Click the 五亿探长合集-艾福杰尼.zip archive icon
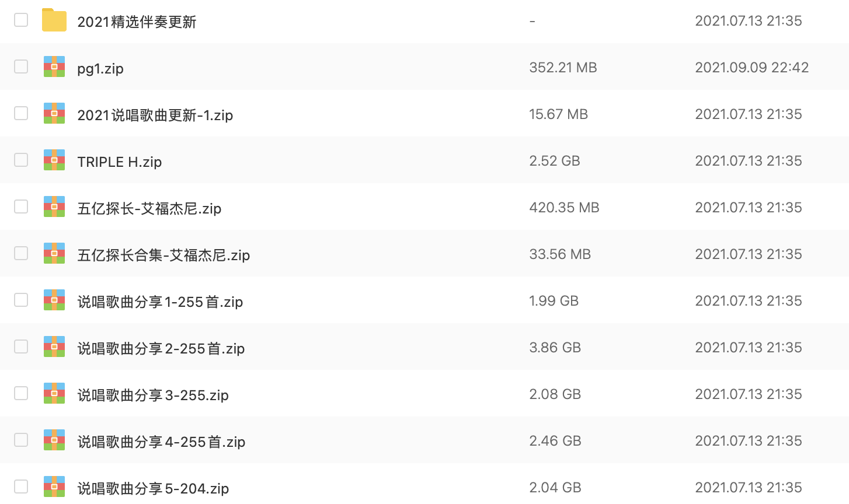Image resolution: width=849 pixels, height=504 pixels. pos(54,254)
